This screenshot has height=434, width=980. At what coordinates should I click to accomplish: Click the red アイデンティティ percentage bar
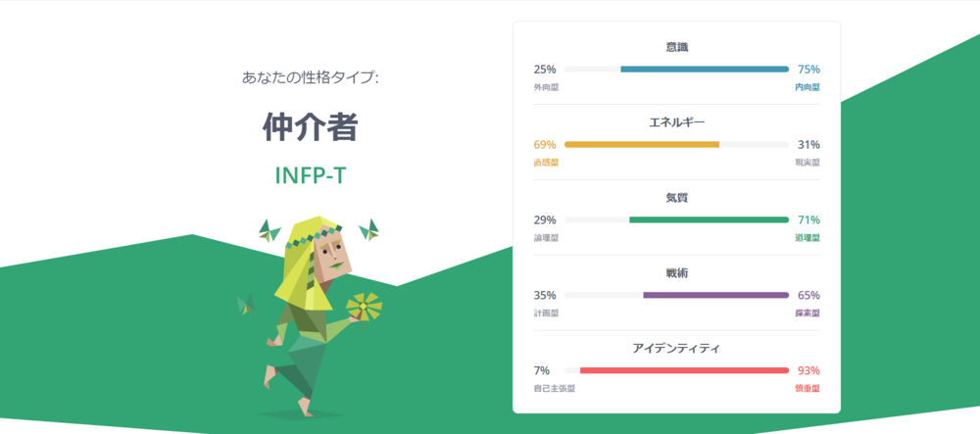coord(684,370)
